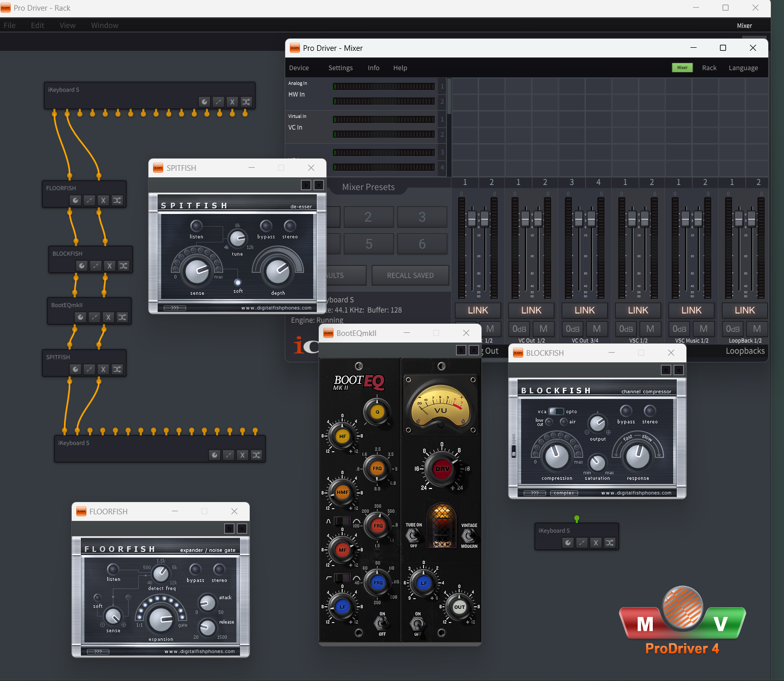Click the RECALL SAVED button
784x681 pixels.
click(x=410, y=275)
